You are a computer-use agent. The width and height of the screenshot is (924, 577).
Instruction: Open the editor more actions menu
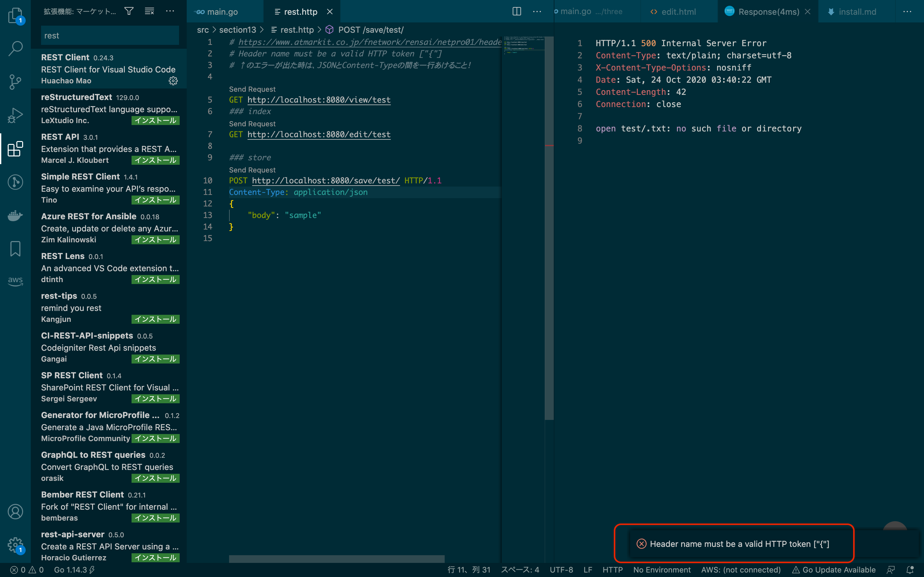tap(537, 12)
